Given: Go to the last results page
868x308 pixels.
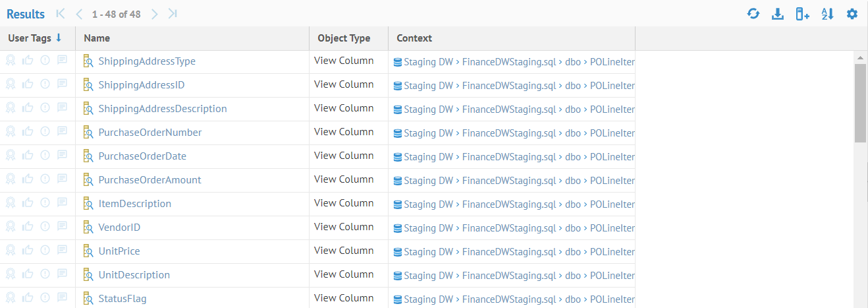Looking at the screenshot, I should [x=173, y=14].
